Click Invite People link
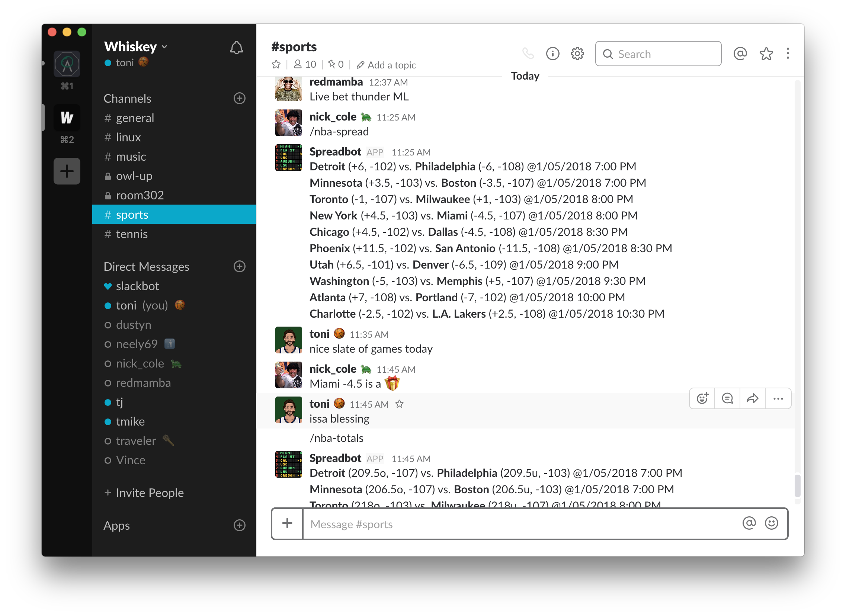Screen dimensions: 846x616 click(150, 493)
